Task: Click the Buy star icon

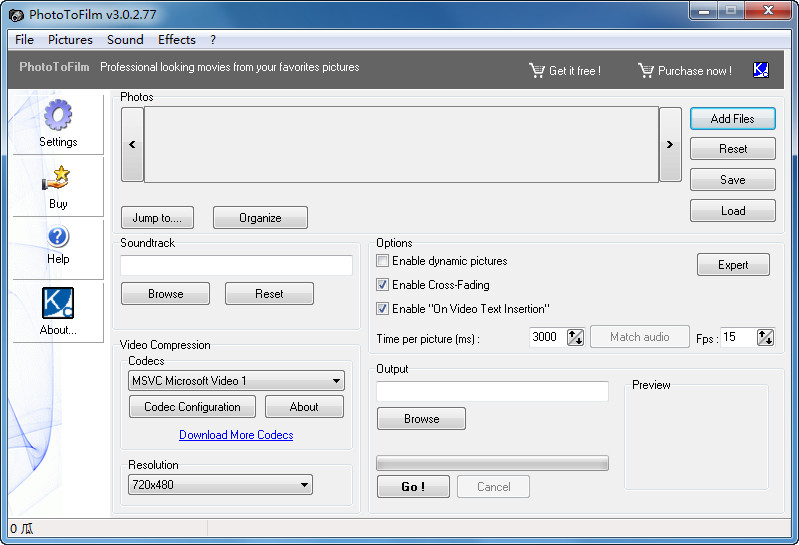Action: point(56,178)
